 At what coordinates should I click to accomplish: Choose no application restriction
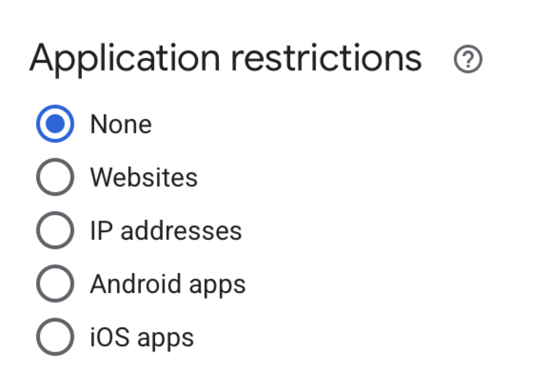point(55,124)
